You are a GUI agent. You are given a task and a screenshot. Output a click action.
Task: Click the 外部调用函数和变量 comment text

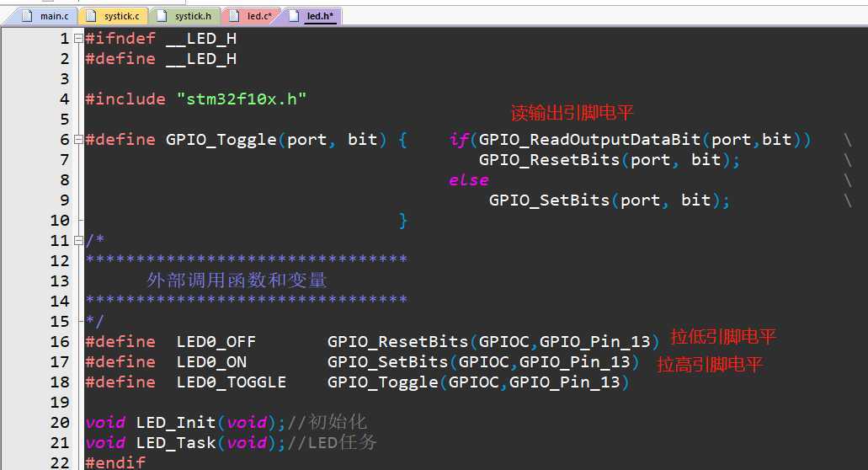[237, 280]
